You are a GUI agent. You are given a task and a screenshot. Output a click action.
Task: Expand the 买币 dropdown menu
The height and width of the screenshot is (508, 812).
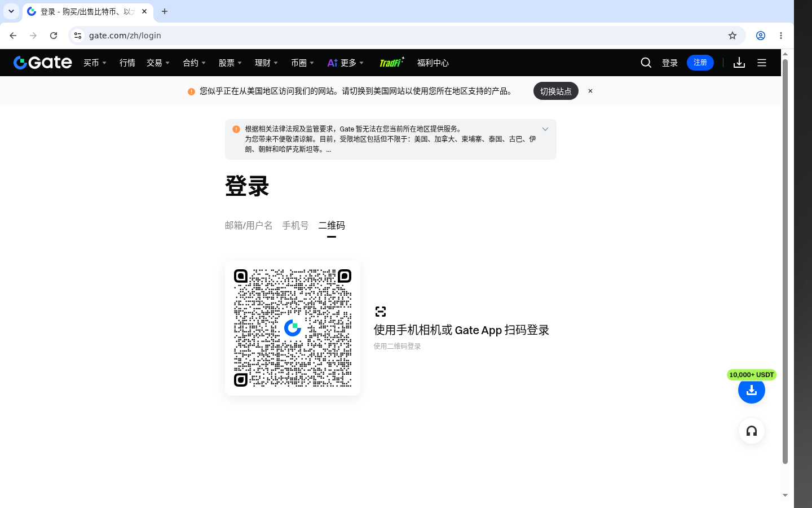(95, 63)
